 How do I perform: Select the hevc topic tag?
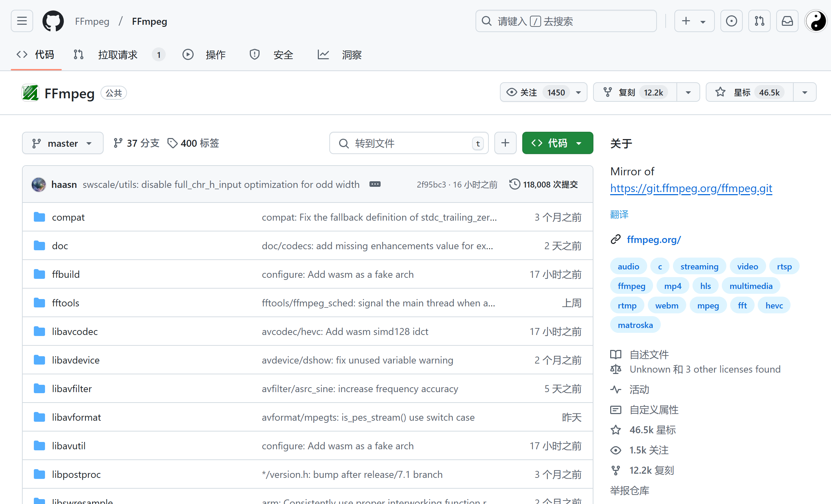(x=774, y=305)
